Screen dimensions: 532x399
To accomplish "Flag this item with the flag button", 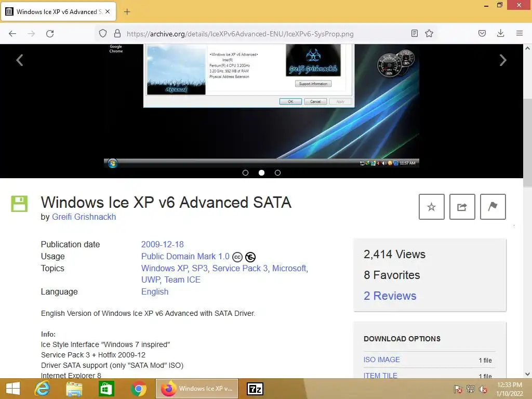I will pos(493,207).
